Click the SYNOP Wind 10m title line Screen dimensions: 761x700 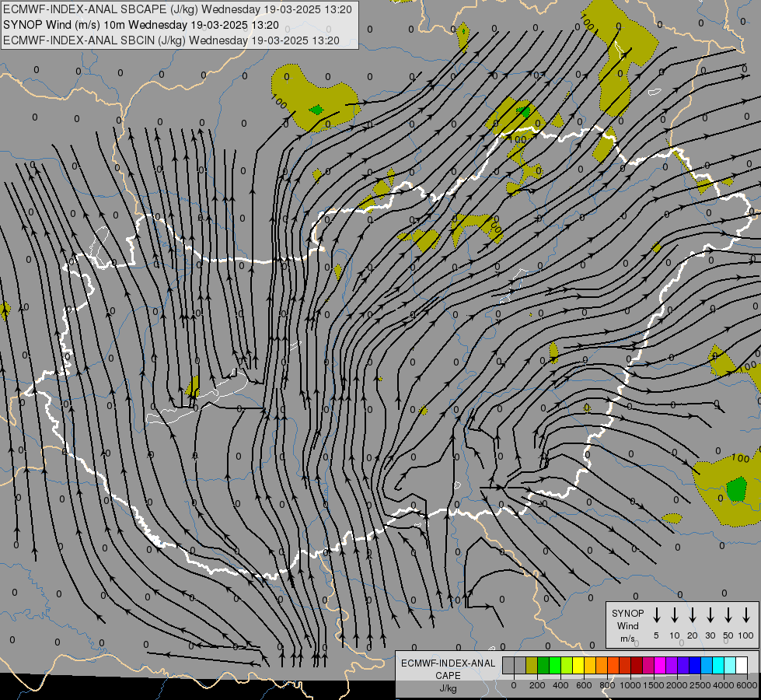click(141, 25)
